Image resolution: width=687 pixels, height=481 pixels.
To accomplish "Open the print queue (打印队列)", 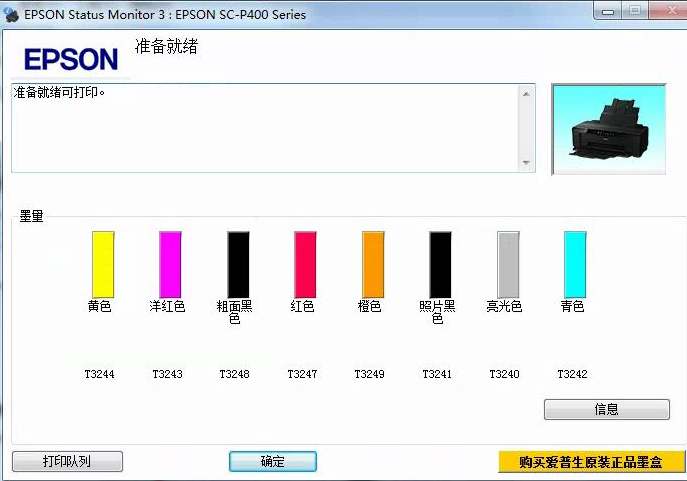I will tap(67, 461).
